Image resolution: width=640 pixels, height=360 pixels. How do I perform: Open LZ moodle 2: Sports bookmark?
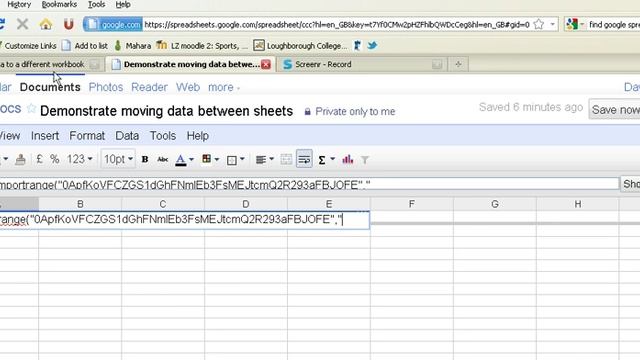pyautogui.click(x=202, y=46)
